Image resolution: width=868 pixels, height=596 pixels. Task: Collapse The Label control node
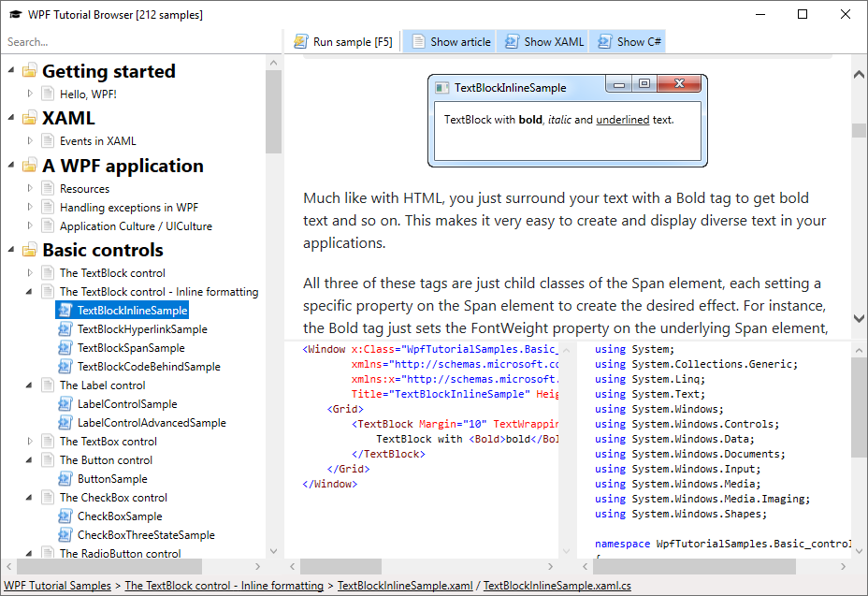click(x=28, y=385)
